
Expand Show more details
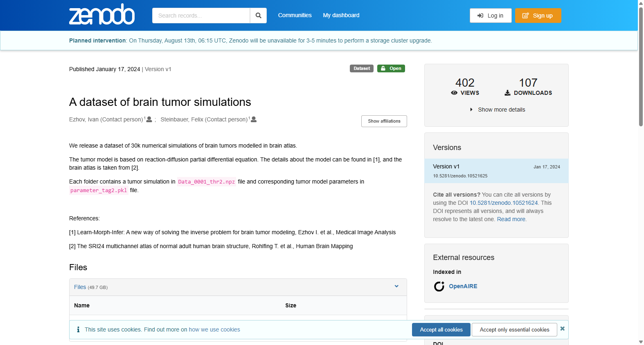click(497, 110)
